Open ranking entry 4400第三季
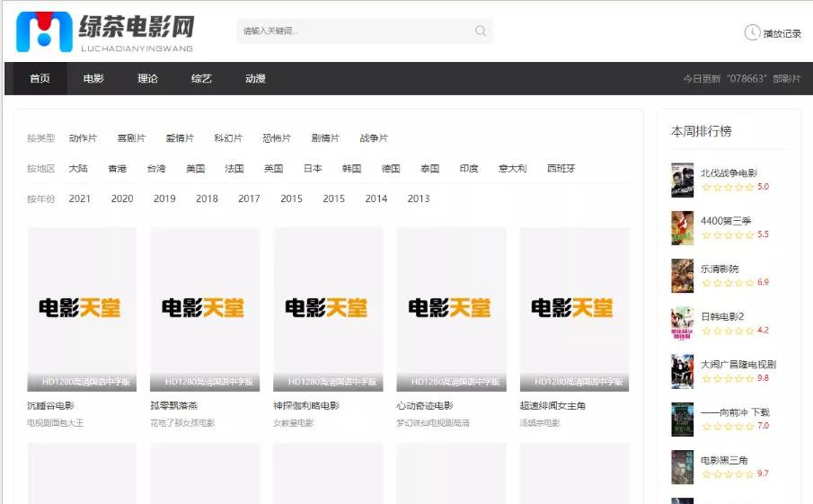 pyautogui.click(x=726, y=221)
